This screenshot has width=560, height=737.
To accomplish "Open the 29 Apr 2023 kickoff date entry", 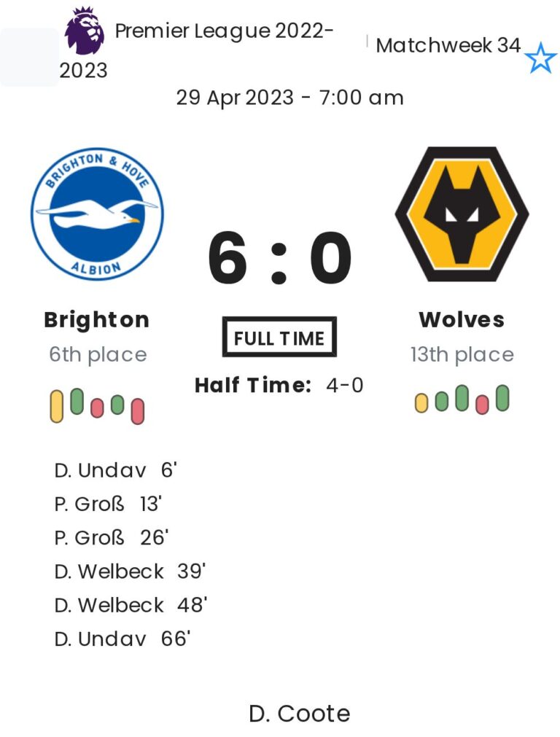I will tap(290, 97).
